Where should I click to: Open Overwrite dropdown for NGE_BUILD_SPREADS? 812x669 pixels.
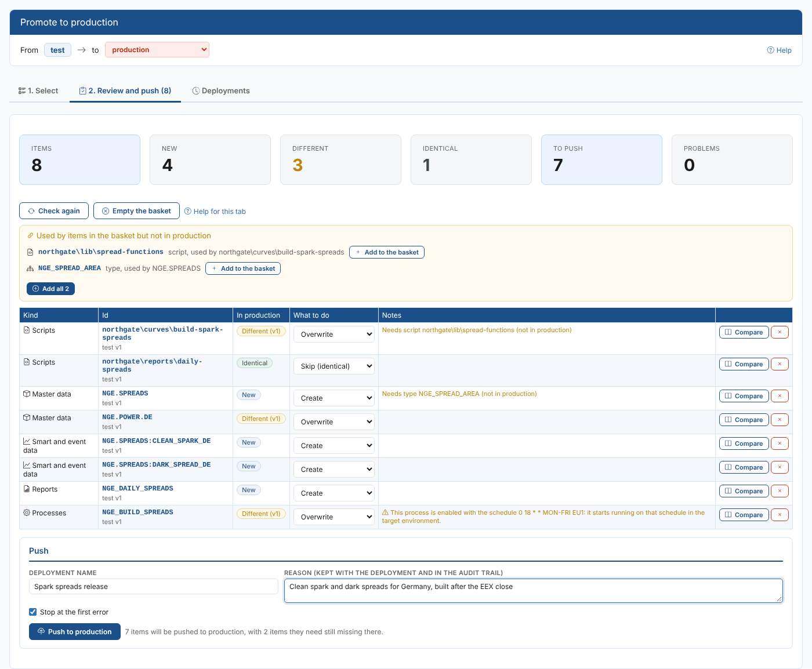tap(334, 517)
